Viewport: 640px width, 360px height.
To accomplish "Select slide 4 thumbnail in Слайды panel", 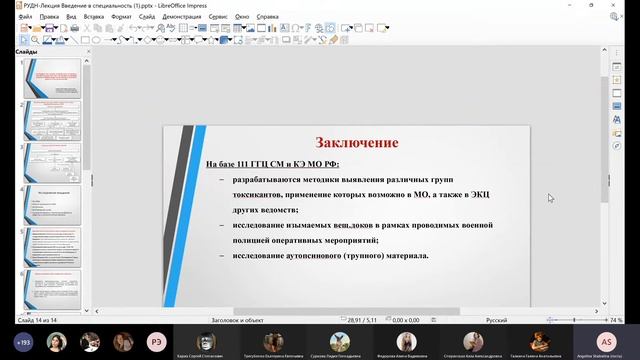I will pos(52,205).
